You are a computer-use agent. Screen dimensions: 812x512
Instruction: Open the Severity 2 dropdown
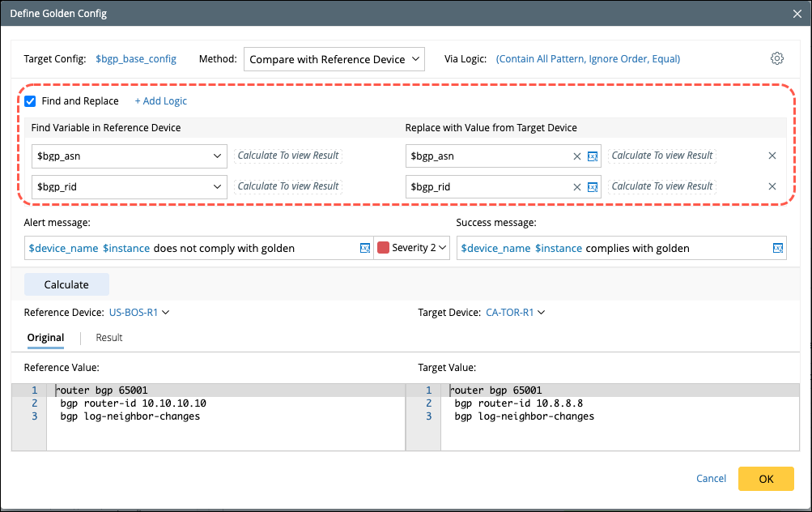pyautogui.click(x=443, y=248)
